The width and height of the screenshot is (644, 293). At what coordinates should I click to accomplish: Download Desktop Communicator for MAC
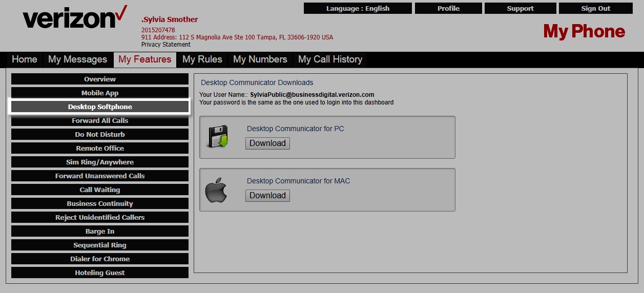tap(267, 196)
